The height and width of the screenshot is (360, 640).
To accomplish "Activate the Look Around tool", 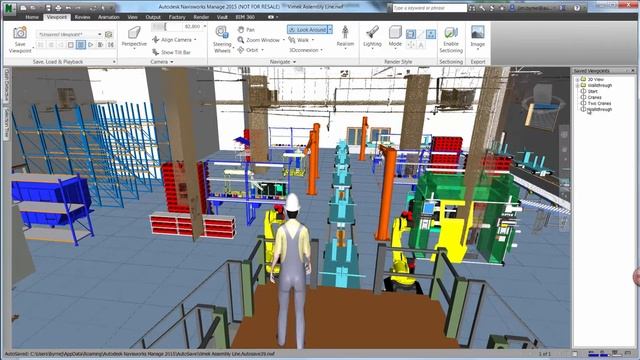I will pyautogui.click(x=307, y=30).
